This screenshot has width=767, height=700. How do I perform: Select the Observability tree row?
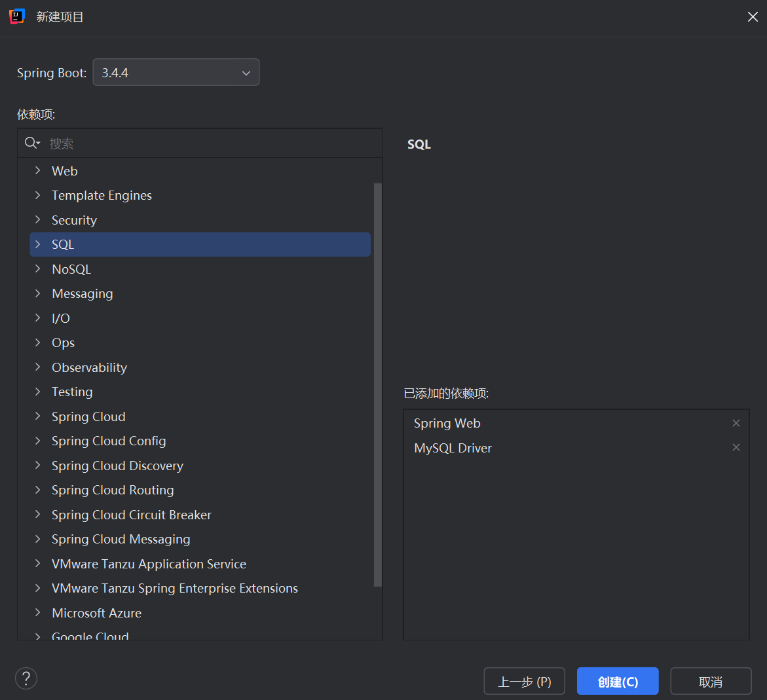tap(200, 367)
